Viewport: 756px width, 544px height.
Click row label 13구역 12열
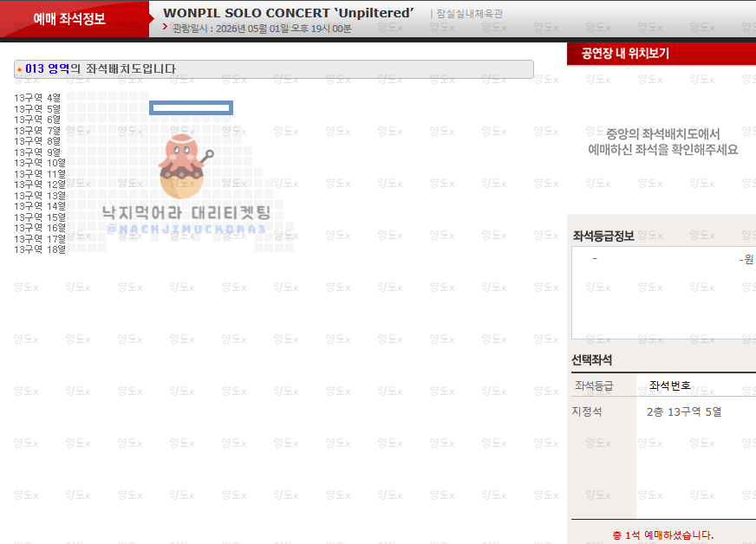(40, 185)
